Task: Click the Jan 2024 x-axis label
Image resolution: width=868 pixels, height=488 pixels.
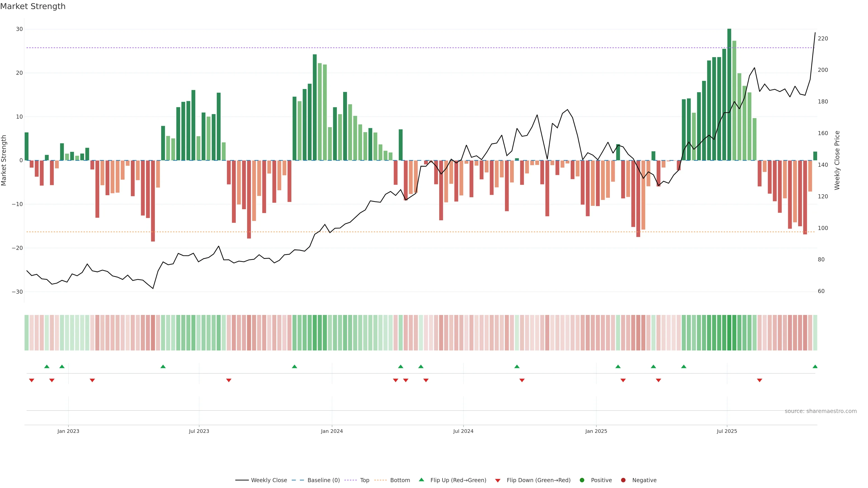Action: coord(332,431)
